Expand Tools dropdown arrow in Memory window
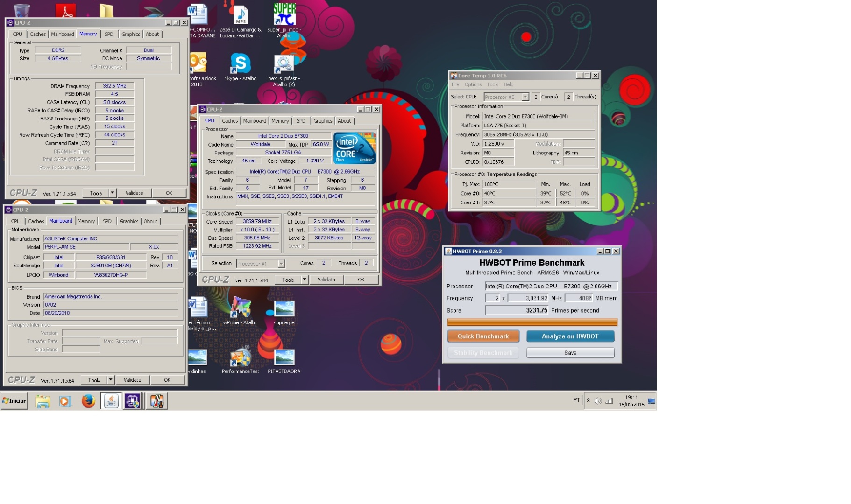Image resolution: width=851 pixels, height=504 pixels. 112,193
